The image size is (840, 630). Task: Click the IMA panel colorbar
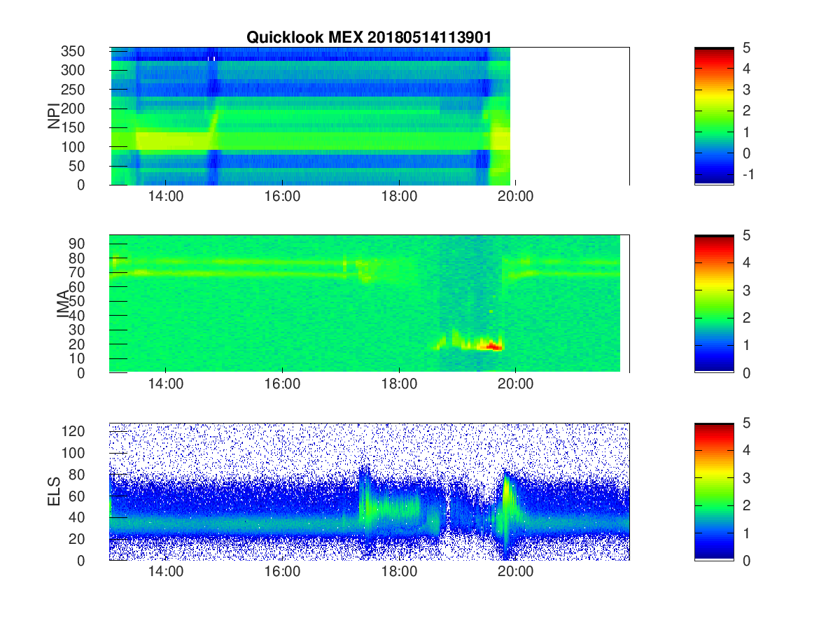click(714, 304)
